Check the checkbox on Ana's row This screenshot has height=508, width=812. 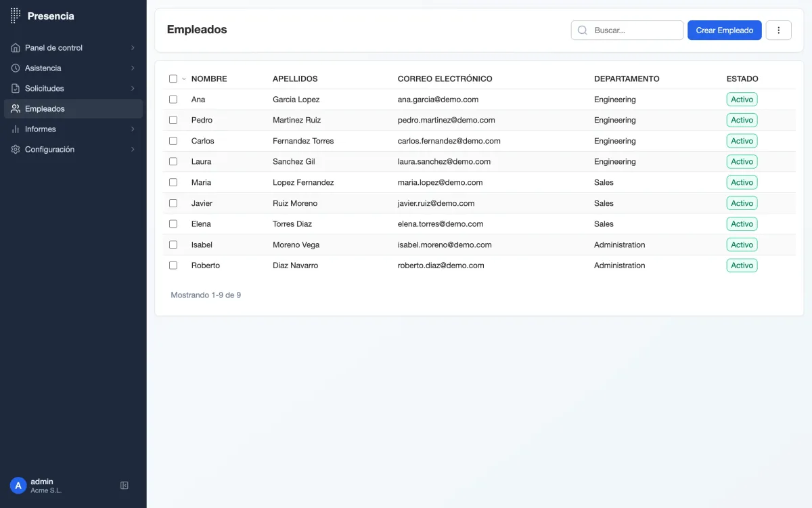click(x=173, y=99)
